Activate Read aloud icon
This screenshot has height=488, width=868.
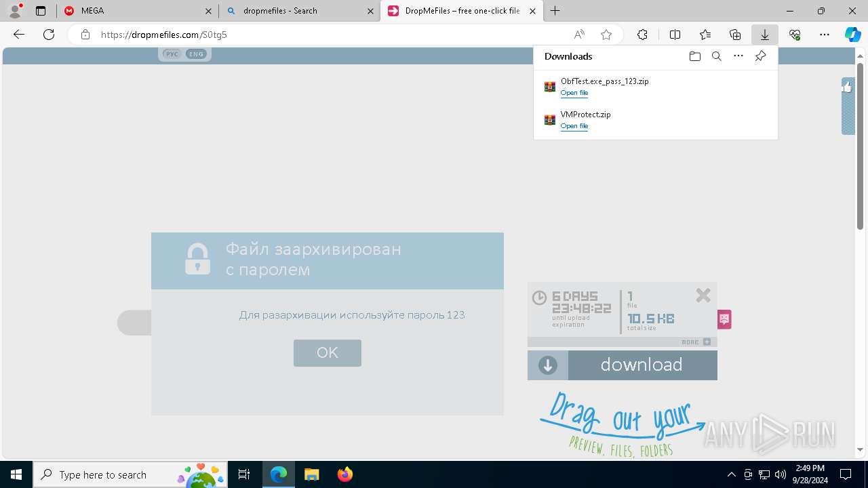coord(579,35)
